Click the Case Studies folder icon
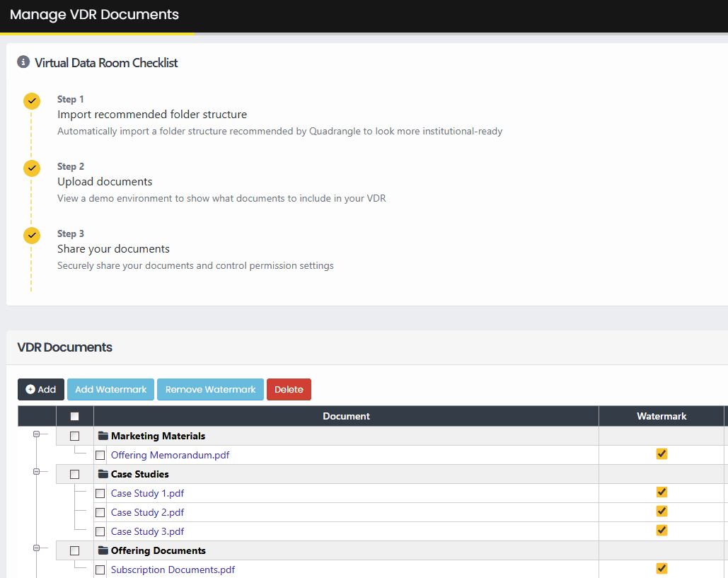The width and height of the screenshot is (728, 578). [x=103, y=474]
